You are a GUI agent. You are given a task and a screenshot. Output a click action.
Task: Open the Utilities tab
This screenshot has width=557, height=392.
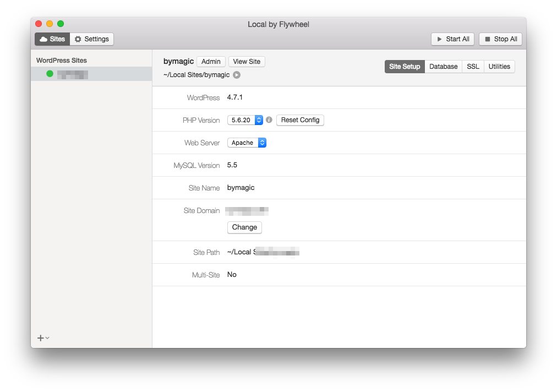click(x=499, y=67)
